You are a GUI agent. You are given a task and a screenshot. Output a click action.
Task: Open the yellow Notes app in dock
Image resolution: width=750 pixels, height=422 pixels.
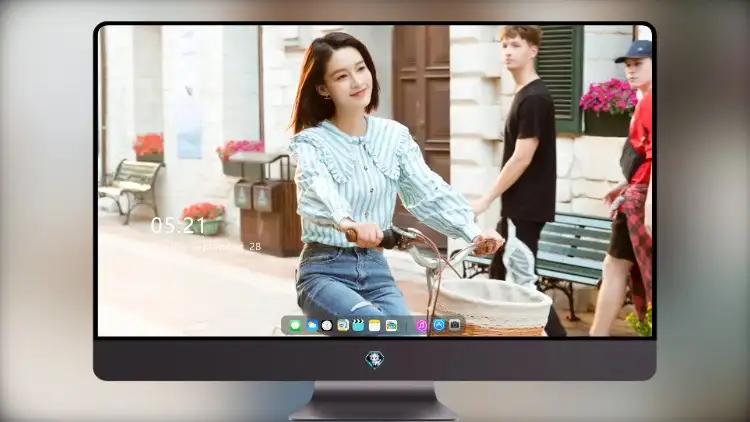[375, 326]
